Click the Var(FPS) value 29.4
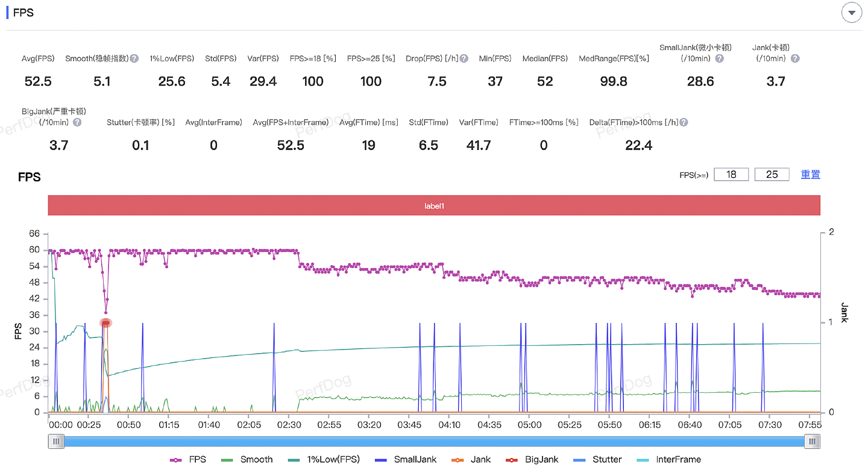This screenshot has width=868, height=467. pos(263,81)
